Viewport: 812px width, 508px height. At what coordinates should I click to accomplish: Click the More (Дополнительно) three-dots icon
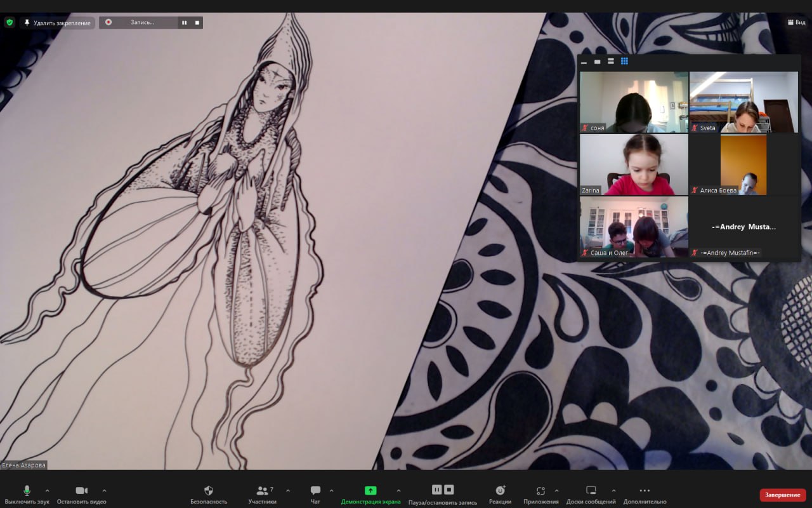645,491
